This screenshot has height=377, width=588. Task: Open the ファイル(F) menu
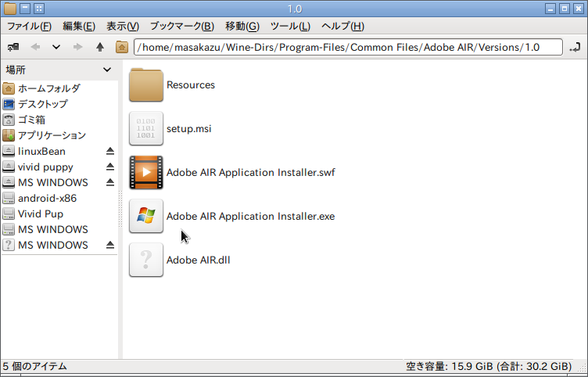point(29,27)
